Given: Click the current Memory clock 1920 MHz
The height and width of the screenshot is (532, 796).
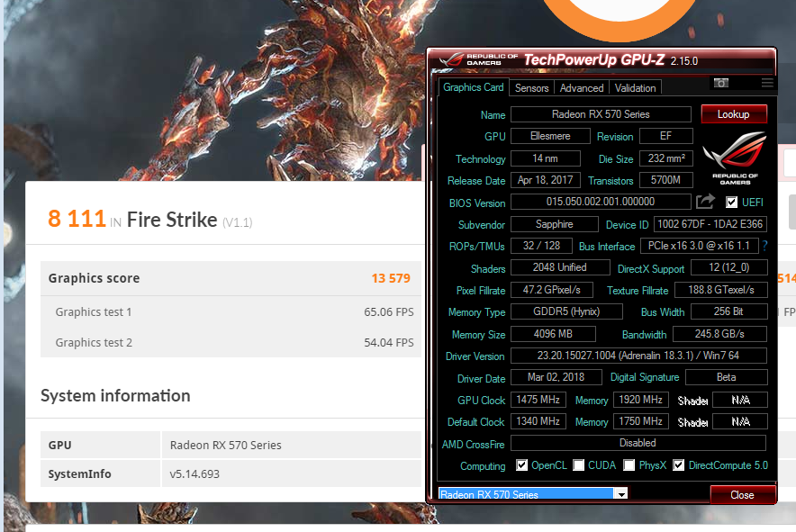Looking at the screenshot, I should (x=640, y=400).
